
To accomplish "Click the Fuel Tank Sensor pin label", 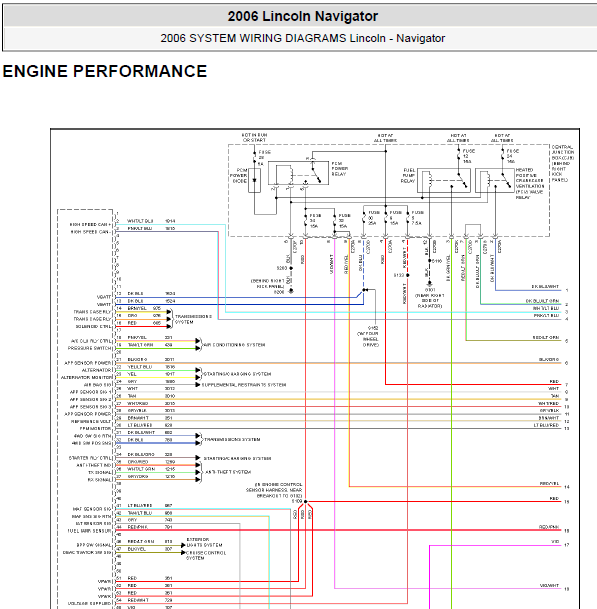I will 89,531.
